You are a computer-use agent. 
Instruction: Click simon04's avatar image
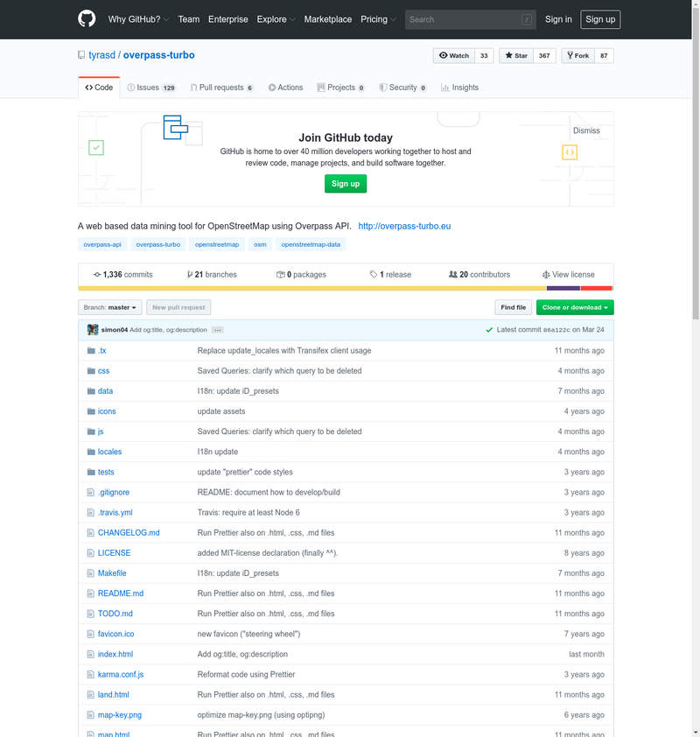[93, 329]
